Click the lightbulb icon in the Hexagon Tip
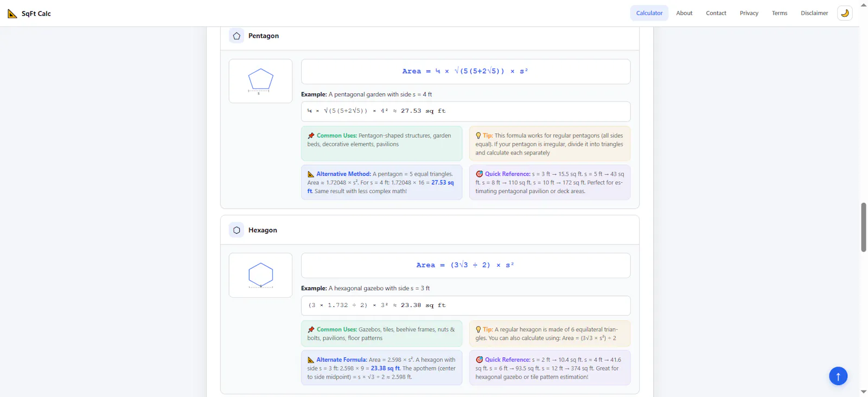This screenshot has height=397, width=868. pyautogui.click(x=478, y=329)
